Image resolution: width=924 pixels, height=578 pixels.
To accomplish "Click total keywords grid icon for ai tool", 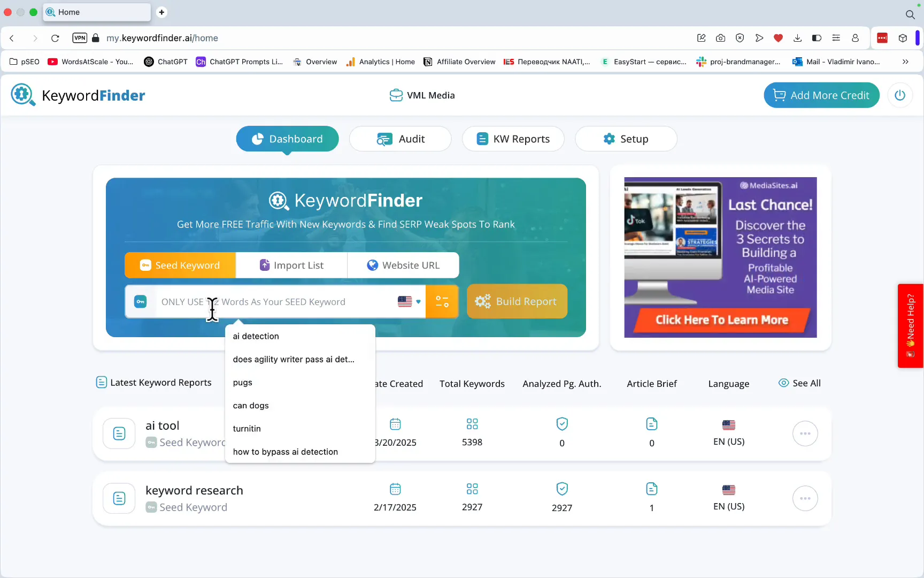I will coord(472,424).
